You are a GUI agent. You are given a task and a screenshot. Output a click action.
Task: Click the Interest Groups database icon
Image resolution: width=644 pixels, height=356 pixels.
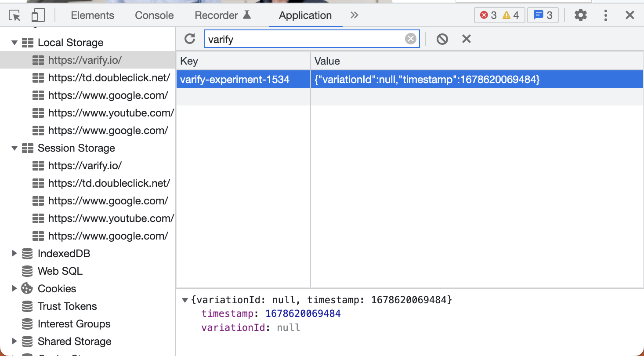tap(27, 324)
